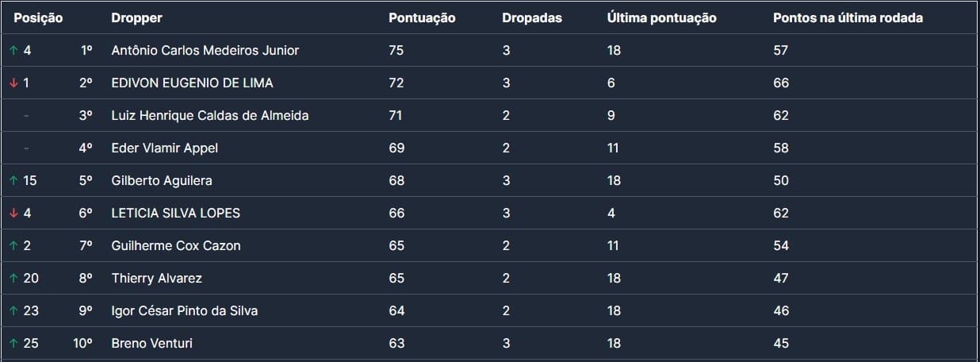Sort by the Posição column header
The width and height of the screenshot is (980, 362).
click(38, 17)
